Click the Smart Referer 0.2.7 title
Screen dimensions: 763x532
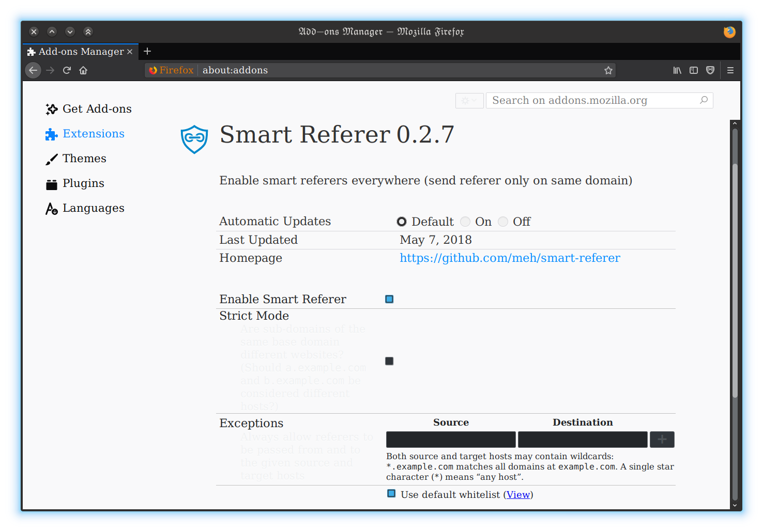(x=337, y=135)
